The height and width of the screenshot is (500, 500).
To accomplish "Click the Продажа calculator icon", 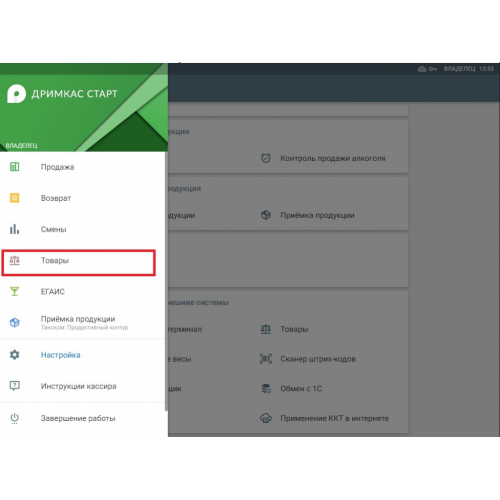I will pyautogui.click(x=14, y=167).
